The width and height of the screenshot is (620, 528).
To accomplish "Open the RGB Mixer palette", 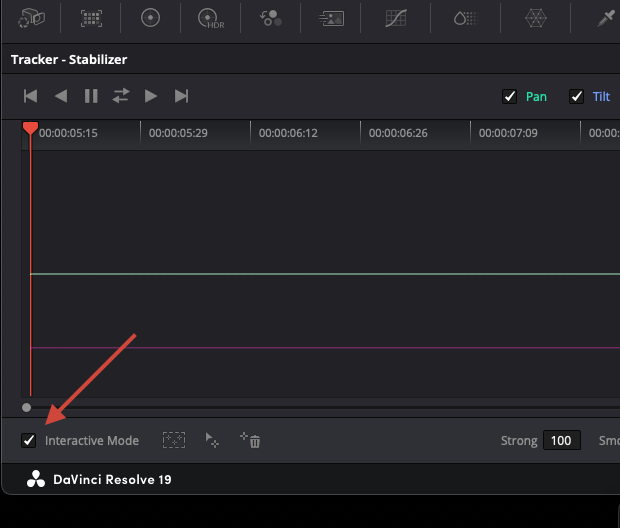I will (x=270, y=17).
